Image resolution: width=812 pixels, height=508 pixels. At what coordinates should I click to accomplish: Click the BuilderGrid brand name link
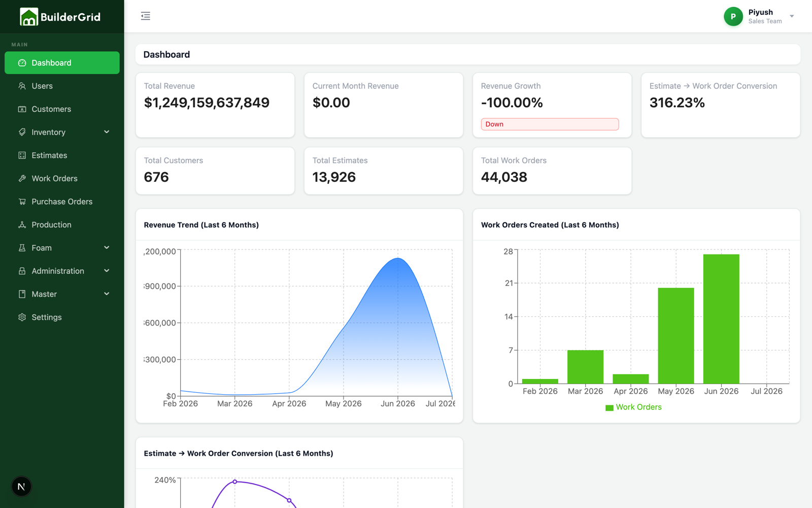[71, 17]
